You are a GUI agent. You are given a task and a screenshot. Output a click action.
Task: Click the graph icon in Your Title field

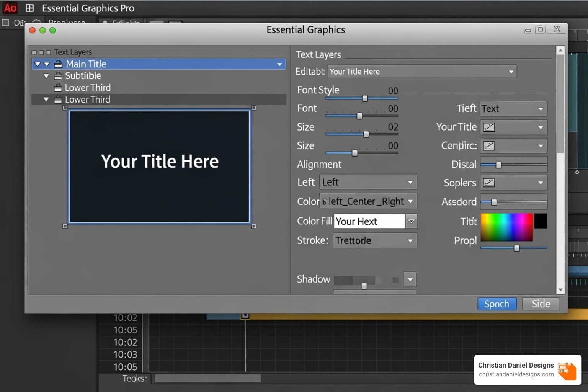pyautogui.click(x=489, y=127)
